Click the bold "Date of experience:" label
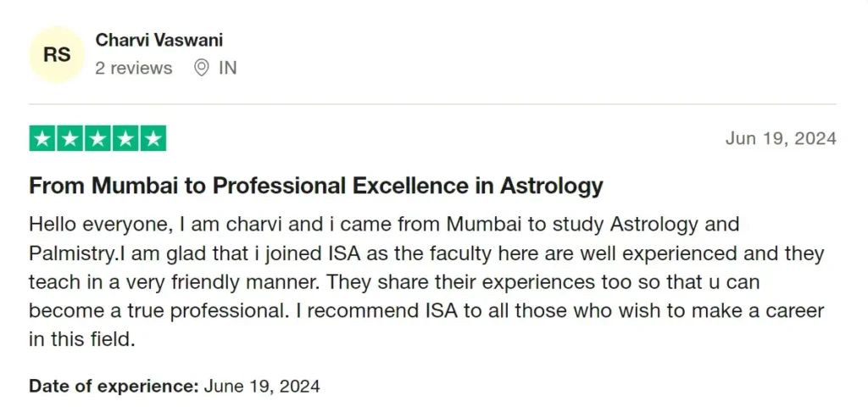The width and height of the screenshot is (868, 412). tap(114, 386)
